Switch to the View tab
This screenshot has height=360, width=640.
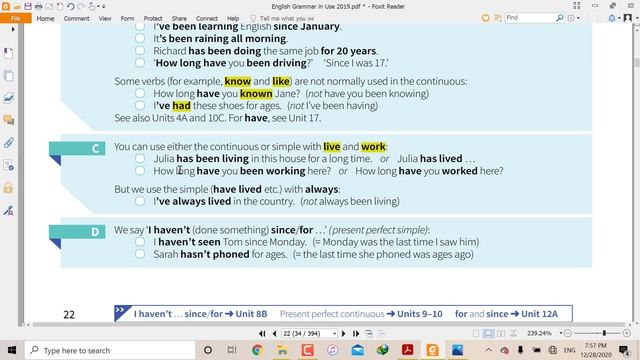[105, 18]
